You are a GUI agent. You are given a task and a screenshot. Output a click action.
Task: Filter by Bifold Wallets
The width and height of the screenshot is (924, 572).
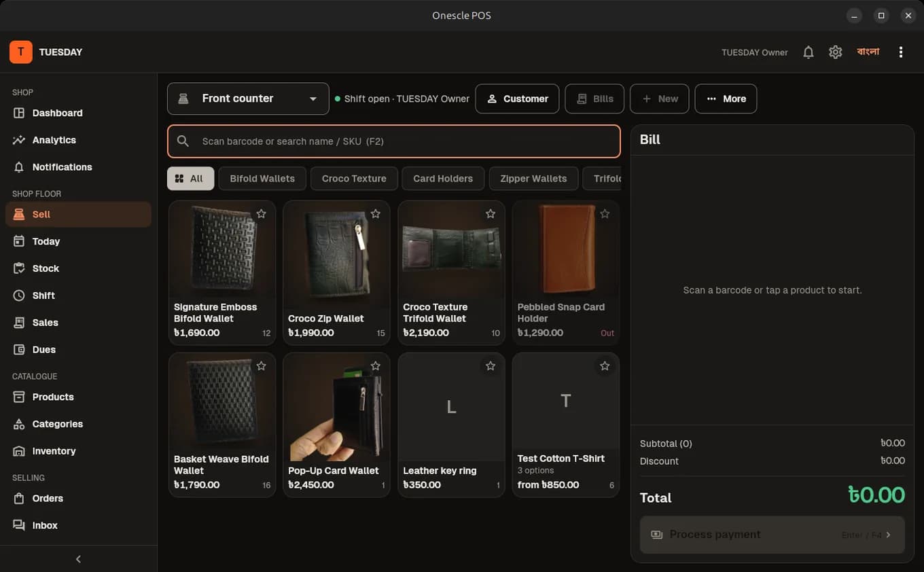point(262,179)
